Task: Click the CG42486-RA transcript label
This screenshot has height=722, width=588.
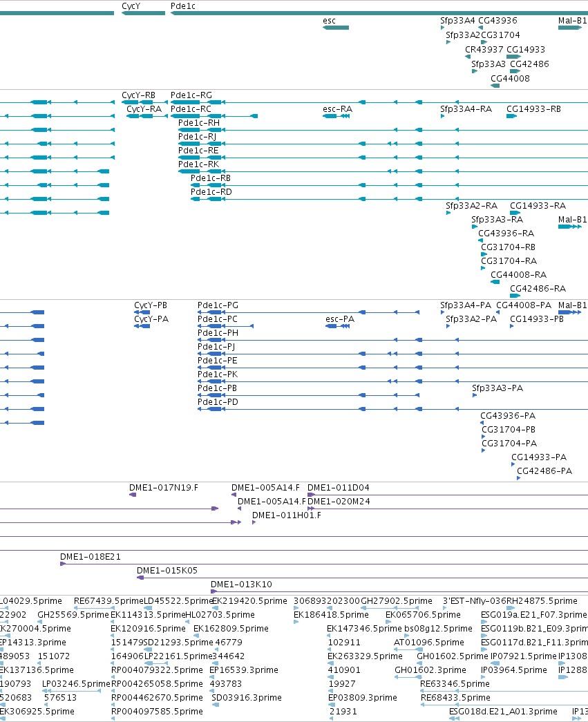Action: (538, 288)
